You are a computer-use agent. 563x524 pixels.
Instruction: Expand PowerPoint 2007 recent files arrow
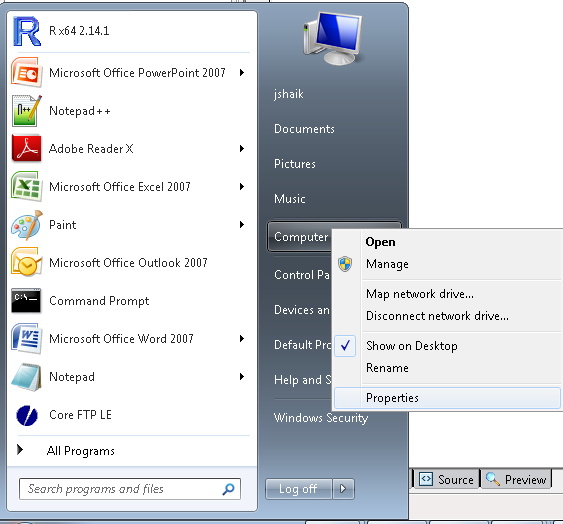[242, 73]
